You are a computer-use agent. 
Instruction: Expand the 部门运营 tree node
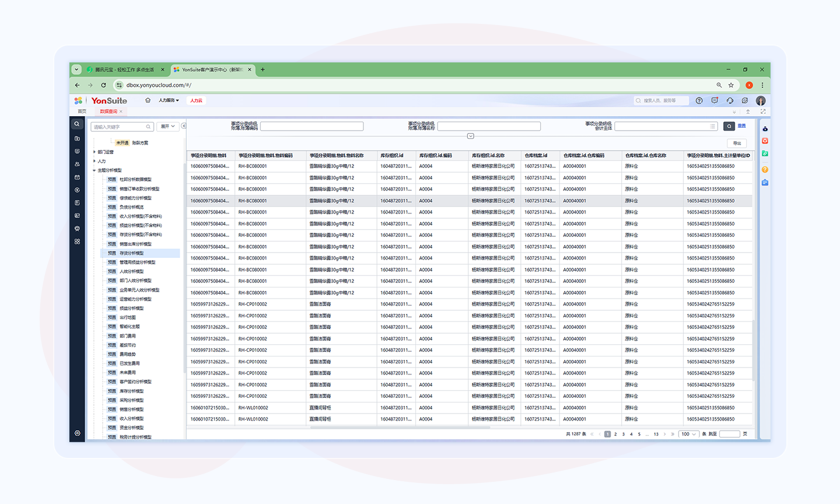[94, 152]
